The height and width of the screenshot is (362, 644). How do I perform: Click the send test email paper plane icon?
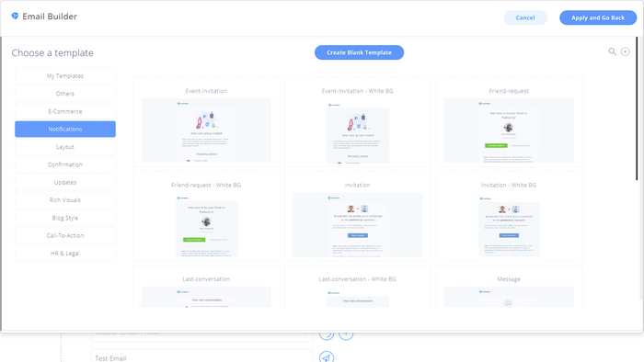tap(327, 357)
